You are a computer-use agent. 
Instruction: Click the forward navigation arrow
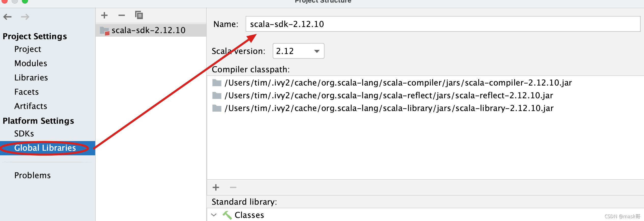click(x=25, y=17)
